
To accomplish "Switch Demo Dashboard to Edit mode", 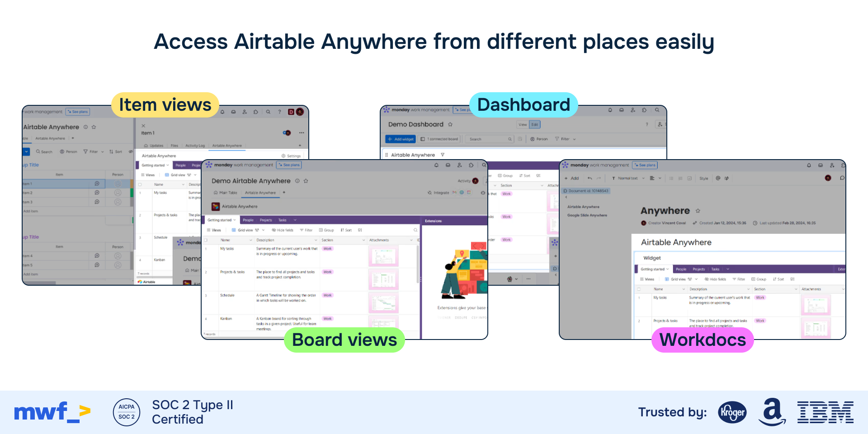I will [535, 124].
